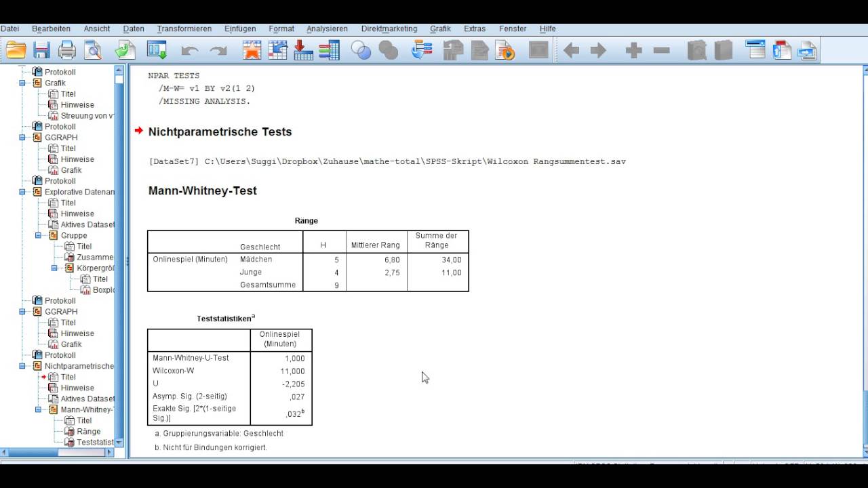The image size is (868, 488).
Task: Collapse the Mann-Whitney-Test outline node
Action: click(38, 409)
